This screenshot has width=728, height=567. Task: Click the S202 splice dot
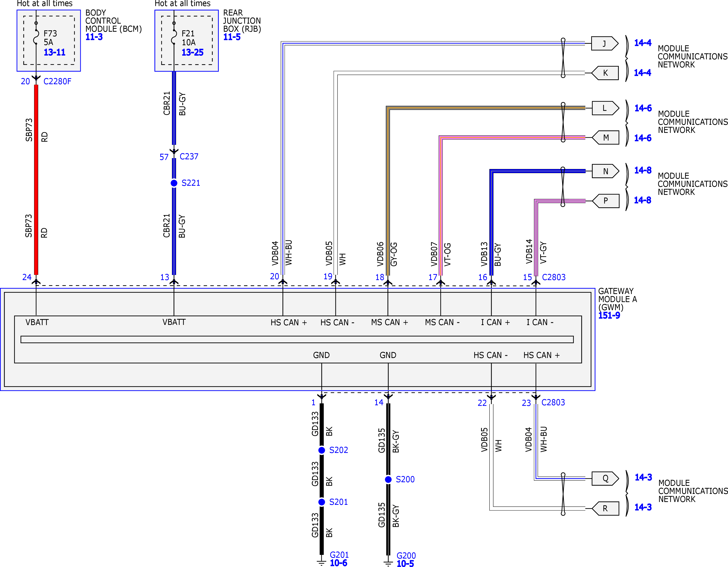click(x=322, y=450)
